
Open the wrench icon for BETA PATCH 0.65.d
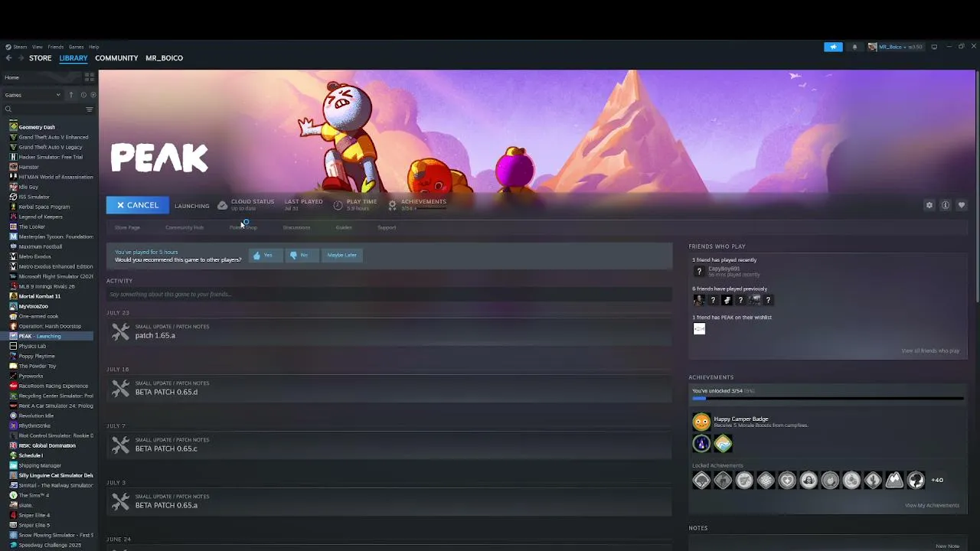coord(120,388)
